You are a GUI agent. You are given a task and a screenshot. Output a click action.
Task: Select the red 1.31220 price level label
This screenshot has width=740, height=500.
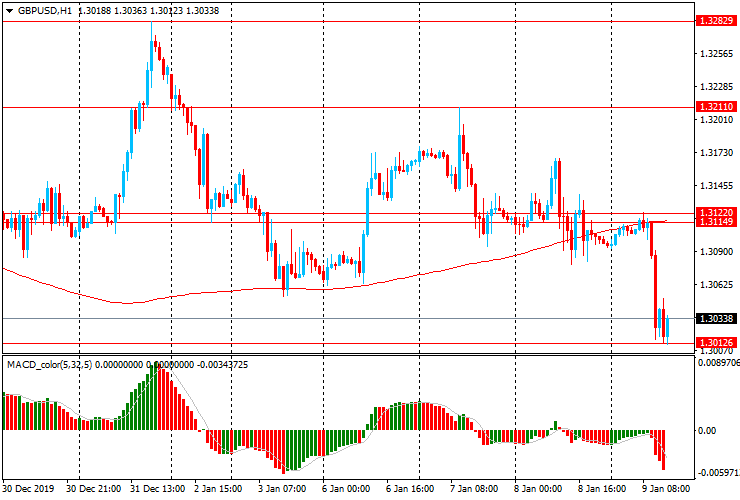click(x=716, y=212)
